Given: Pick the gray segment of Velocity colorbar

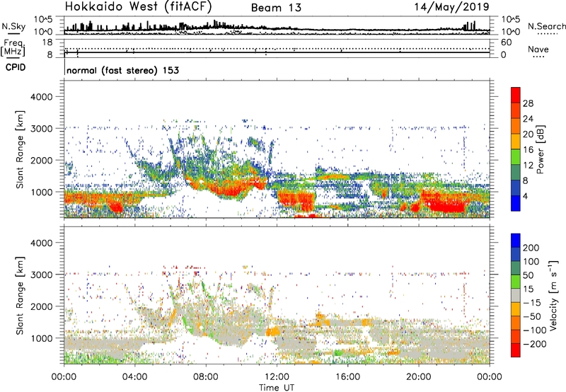Looking at the screenshot, I should coord(515,292).
